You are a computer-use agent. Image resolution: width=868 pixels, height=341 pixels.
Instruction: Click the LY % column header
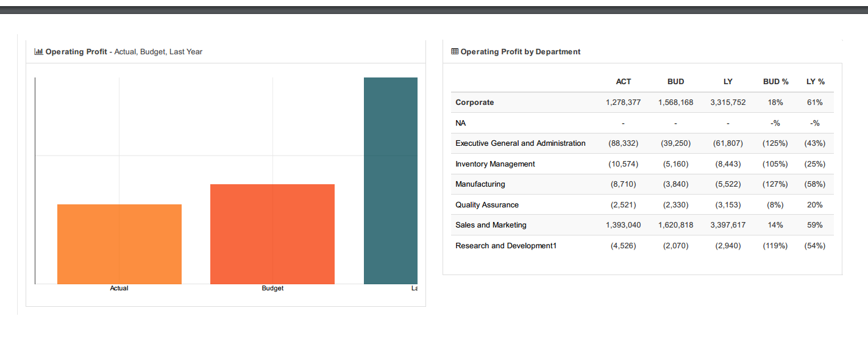[x=815, y=82]
